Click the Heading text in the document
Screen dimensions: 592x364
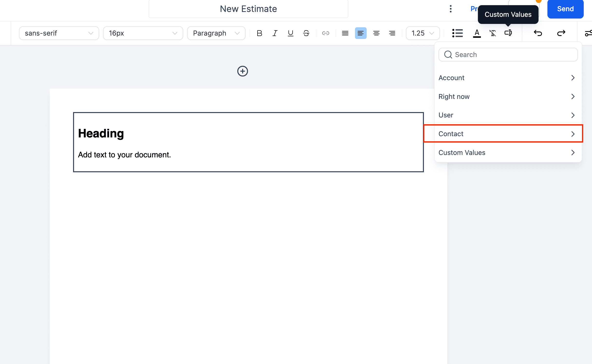pyautogui.click(x=101, y=134)
